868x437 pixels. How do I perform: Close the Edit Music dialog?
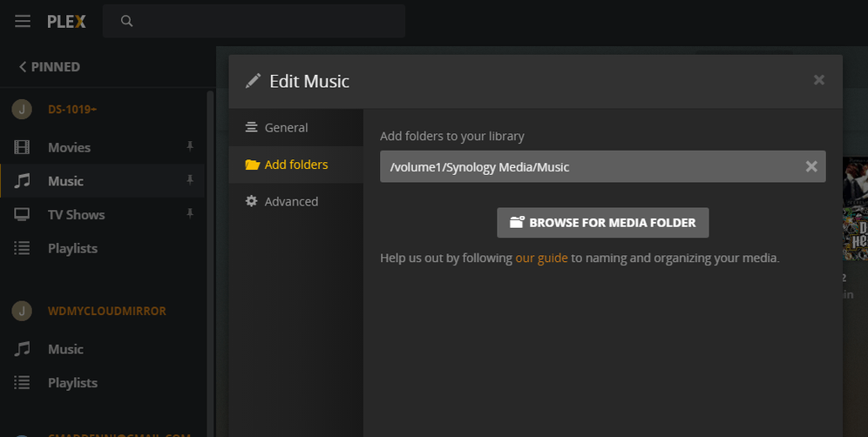point(819,80)
